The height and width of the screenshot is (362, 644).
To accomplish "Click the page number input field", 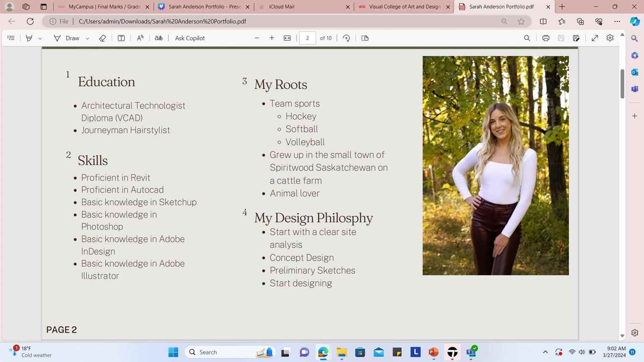I will click(307, 38).
